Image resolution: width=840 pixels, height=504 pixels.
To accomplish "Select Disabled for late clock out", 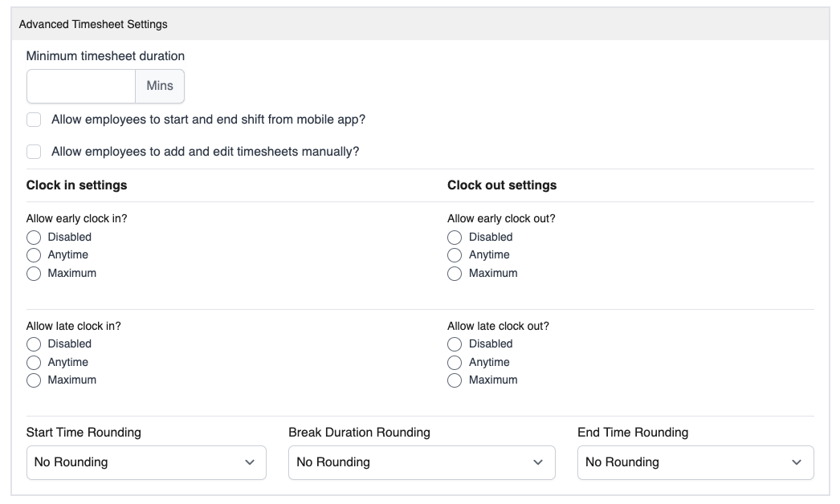I will pyautogui.click(x=455, y=344).
